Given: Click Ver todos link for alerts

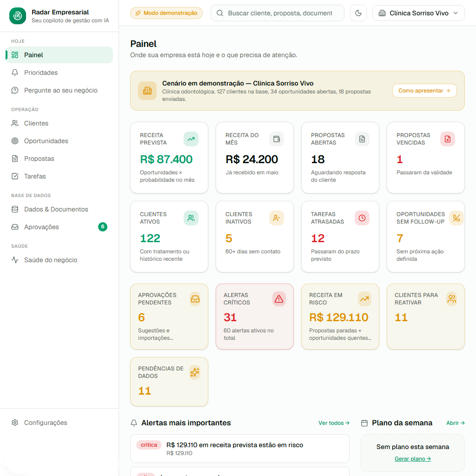Looking at the screenshot, I should tap(334, 423).
